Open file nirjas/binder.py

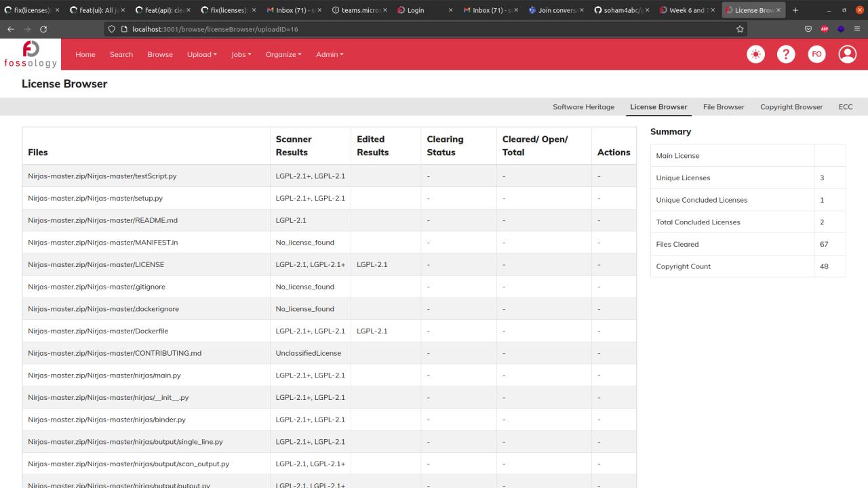tap(106, 420)
